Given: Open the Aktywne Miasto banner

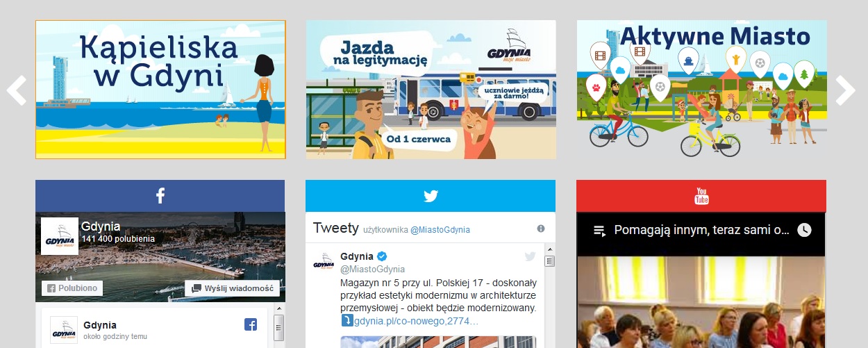Looking at the screenshot, I should tap(701, 90).
